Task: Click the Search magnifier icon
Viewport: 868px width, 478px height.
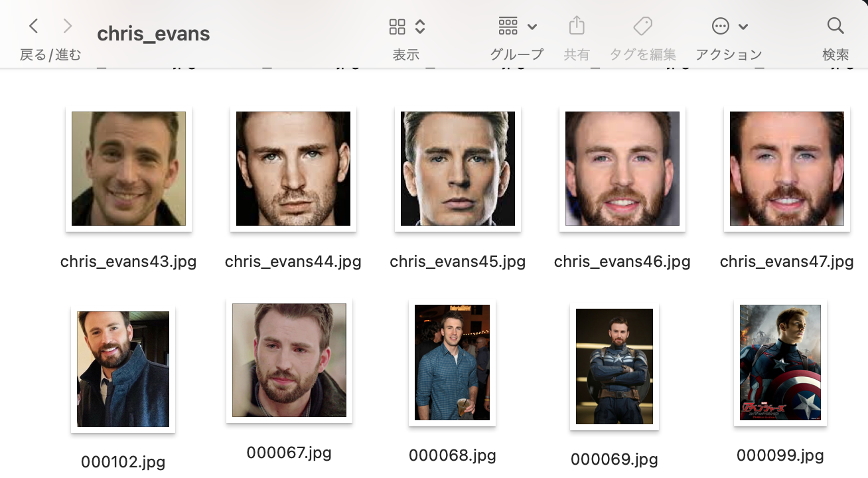Action: 835,27
